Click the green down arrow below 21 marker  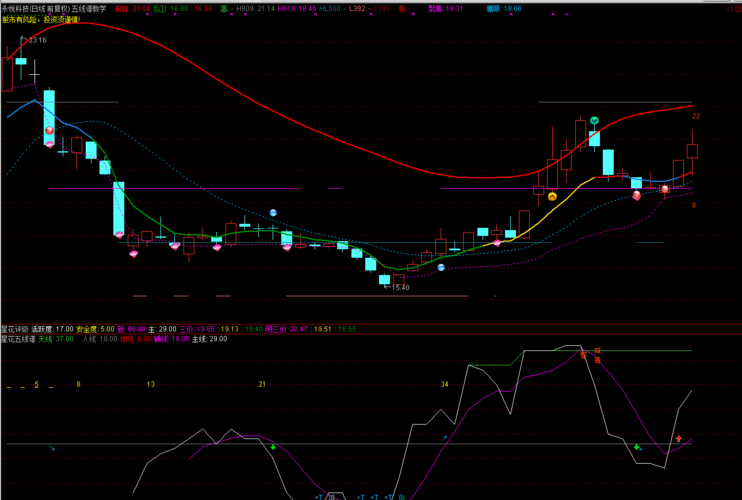273,447
